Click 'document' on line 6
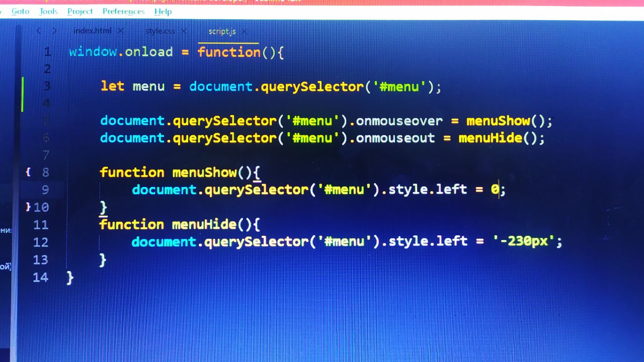 click(x=132, y=138)
